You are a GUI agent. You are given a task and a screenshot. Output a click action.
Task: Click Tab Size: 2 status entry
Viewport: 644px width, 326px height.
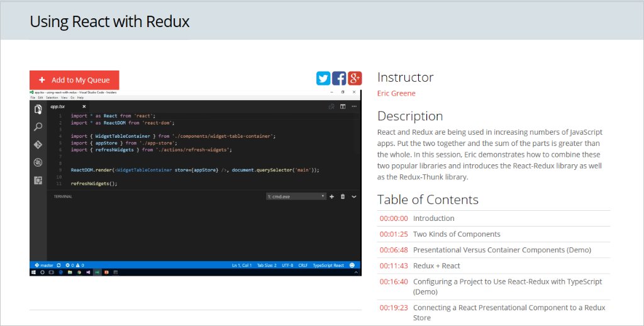click(267, 265)
